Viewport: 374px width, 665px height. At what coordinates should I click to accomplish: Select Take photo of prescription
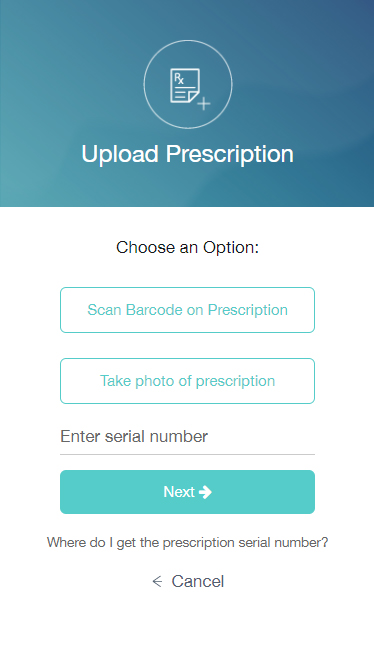[187, 381]
